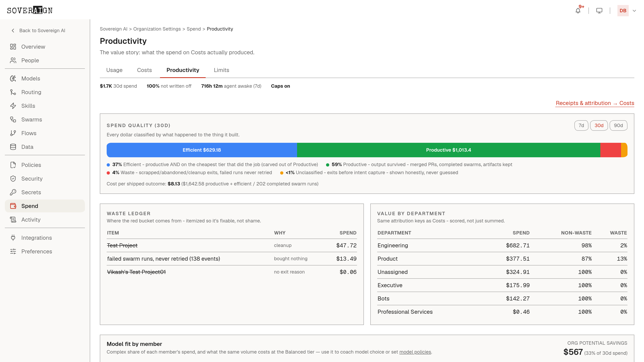Click the blue Efficient bar segment

click(201, 150)
